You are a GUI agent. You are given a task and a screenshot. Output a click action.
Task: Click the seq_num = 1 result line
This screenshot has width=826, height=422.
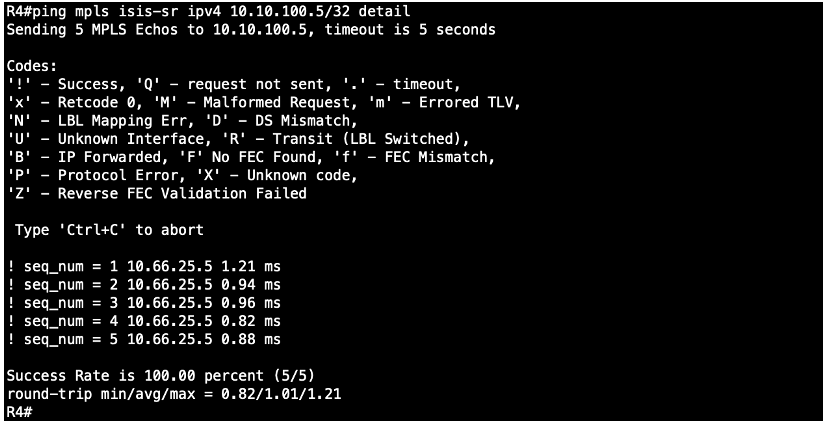tap(144, 267)
